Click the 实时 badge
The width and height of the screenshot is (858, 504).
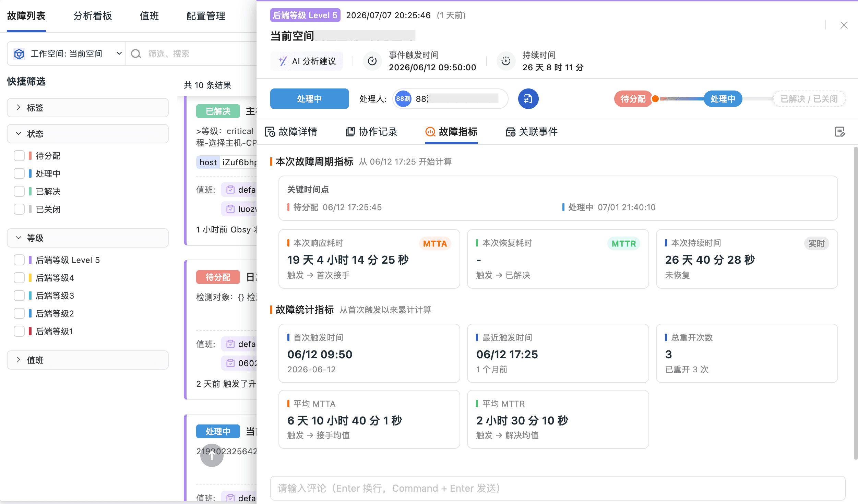pyautogui.click(x=817, y=243)
